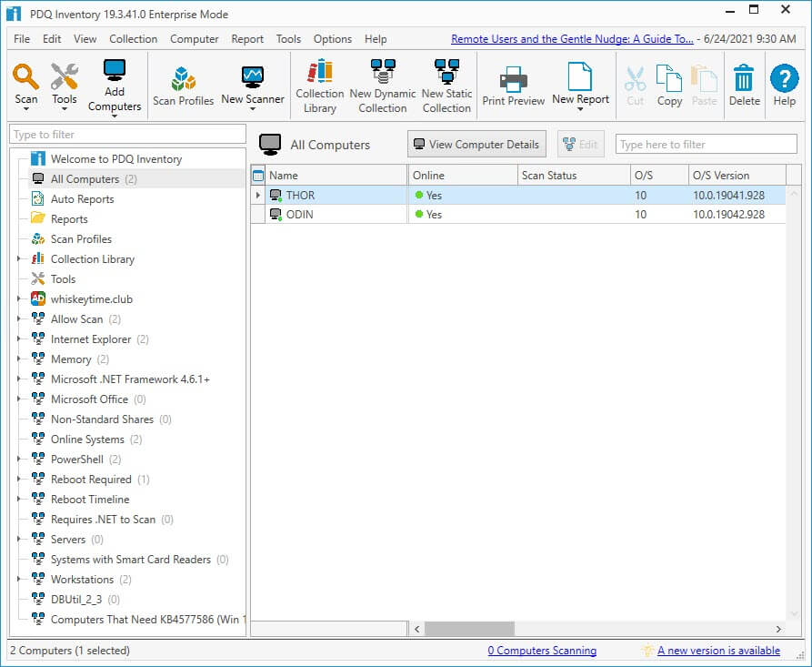Sort by the Name column header
The height and width of the screenshot is (667, 812).
[336, 176]
